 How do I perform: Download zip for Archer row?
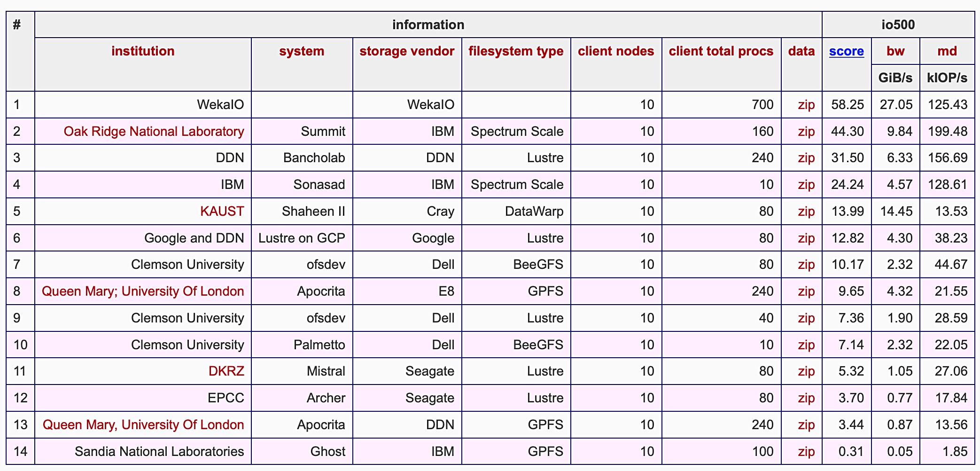pos(806,398)
